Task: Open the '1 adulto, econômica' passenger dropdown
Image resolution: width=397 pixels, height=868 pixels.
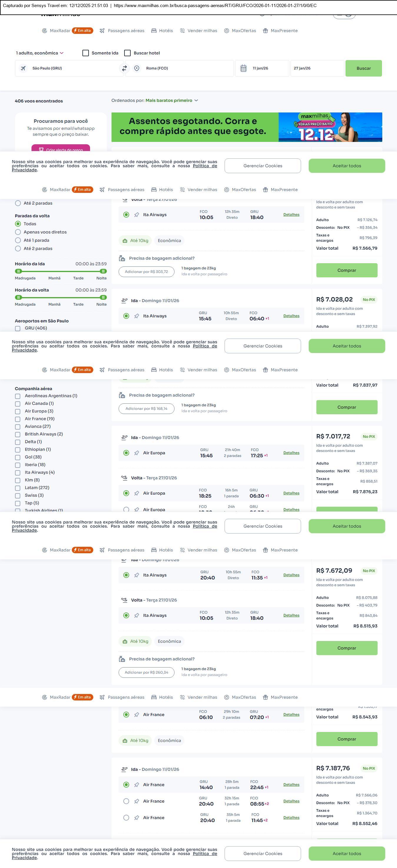Action: click(40, 53)
